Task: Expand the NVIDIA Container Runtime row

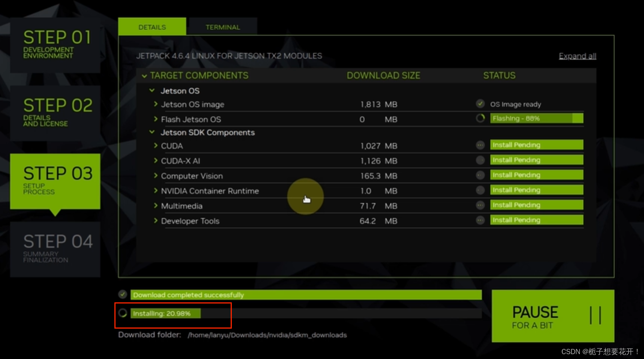Action: (x=156, y=191)
